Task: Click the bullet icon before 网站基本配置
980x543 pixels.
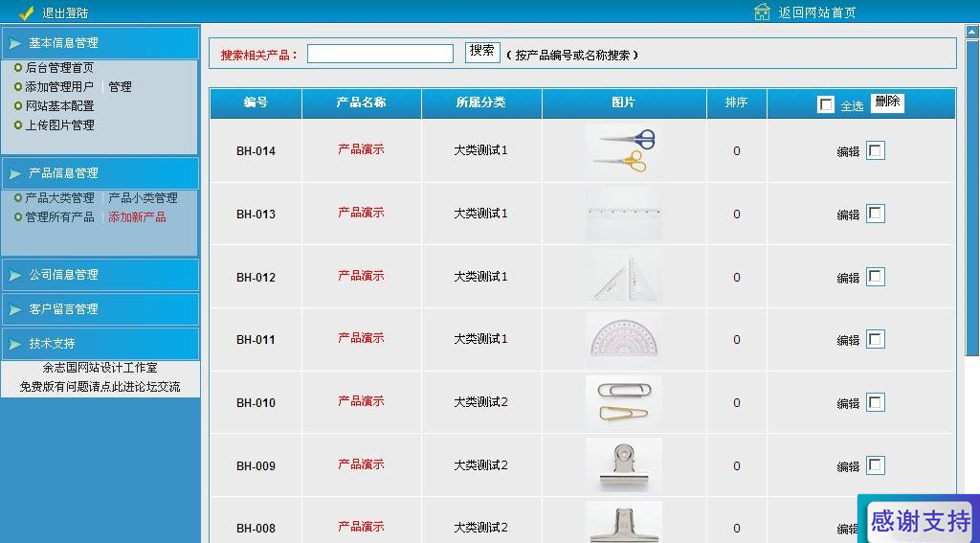Action: pyautogui.click(x=18, y=105)
